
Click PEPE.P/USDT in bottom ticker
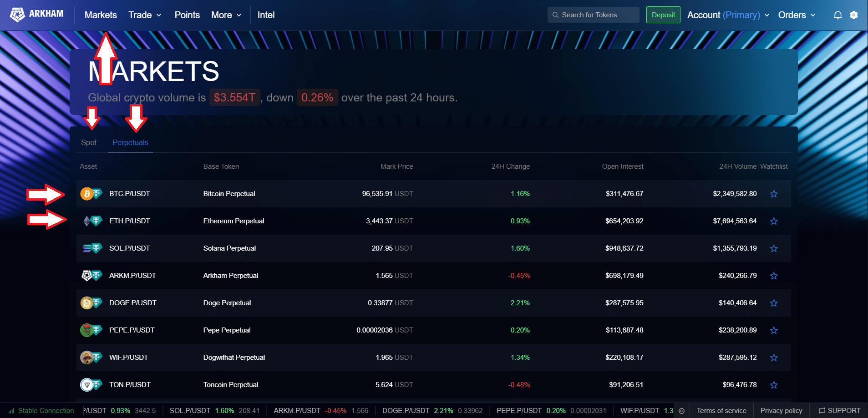(x=519, y=411)
